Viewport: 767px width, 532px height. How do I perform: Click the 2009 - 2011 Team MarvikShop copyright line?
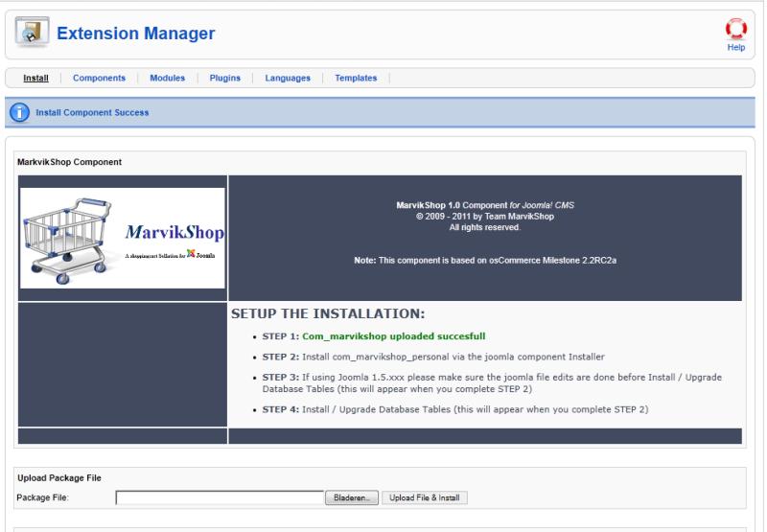(485, 216)
